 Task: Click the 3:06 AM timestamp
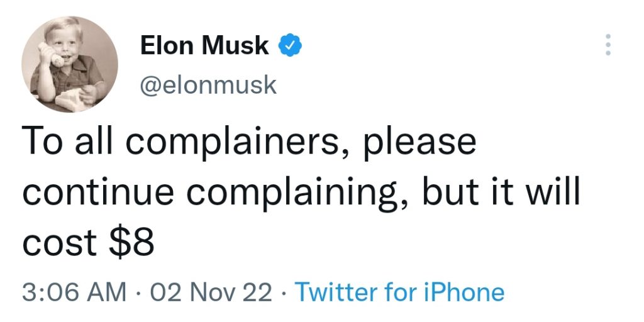click(x=74, y=292)
